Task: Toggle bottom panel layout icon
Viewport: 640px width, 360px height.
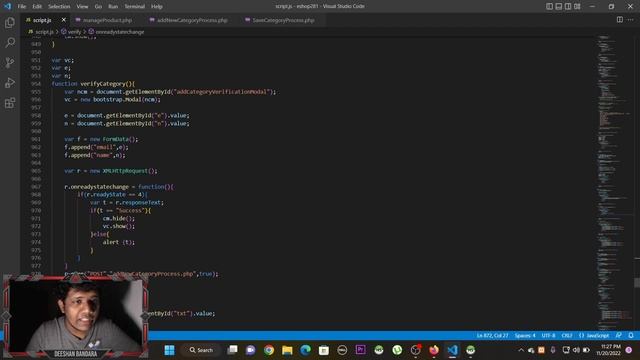Action: click(558, 6)
